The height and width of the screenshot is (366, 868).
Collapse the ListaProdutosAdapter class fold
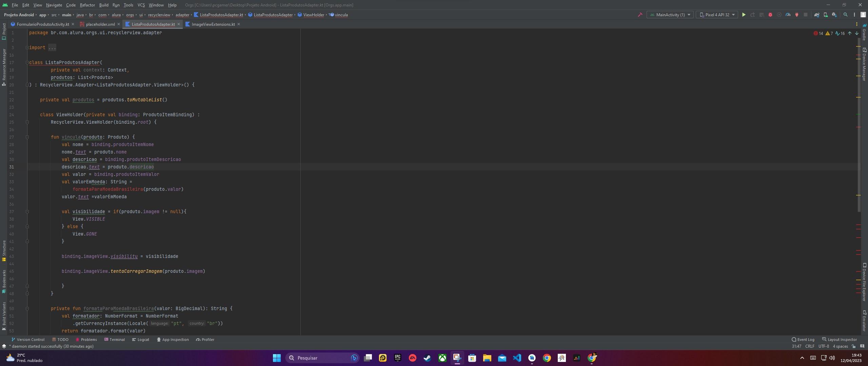point(27,63)
